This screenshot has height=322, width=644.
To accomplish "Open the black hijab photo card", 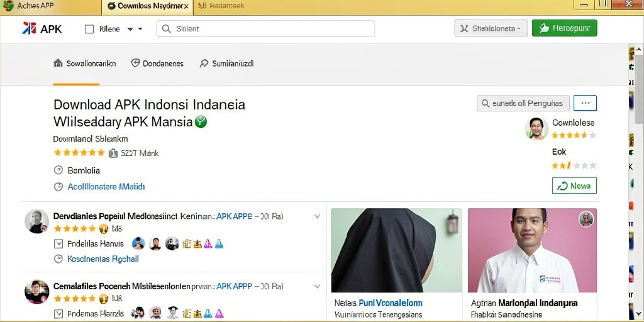I will point(396,250).
